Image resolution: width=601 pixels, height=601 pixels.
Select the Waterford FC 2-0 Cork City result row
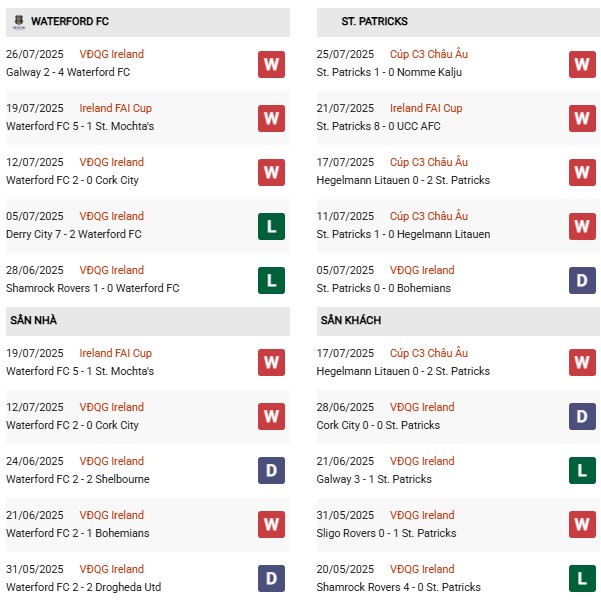pyautogui.click(x=72, y=180)
